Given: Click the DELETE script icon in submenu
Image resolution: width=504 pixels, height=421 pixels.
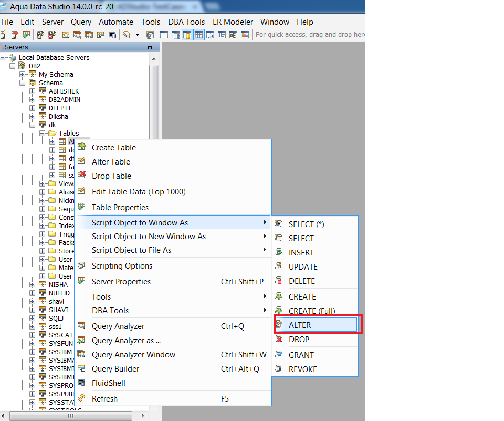Looking at the screenshot, I should click(x=279, y=280).
